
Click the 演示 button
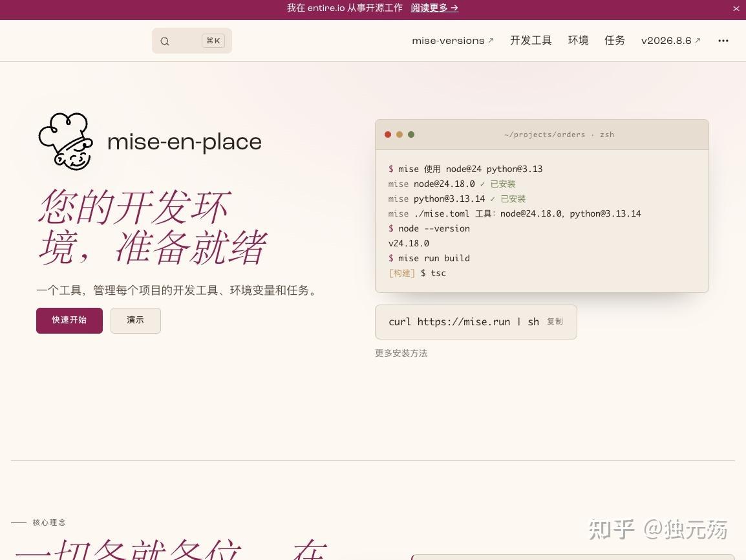(x=136, y=320)
